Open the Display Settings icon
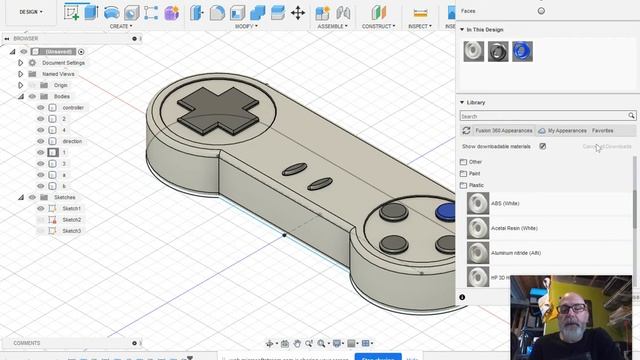The width and height of the screenshot is (640, 360). 337,344
